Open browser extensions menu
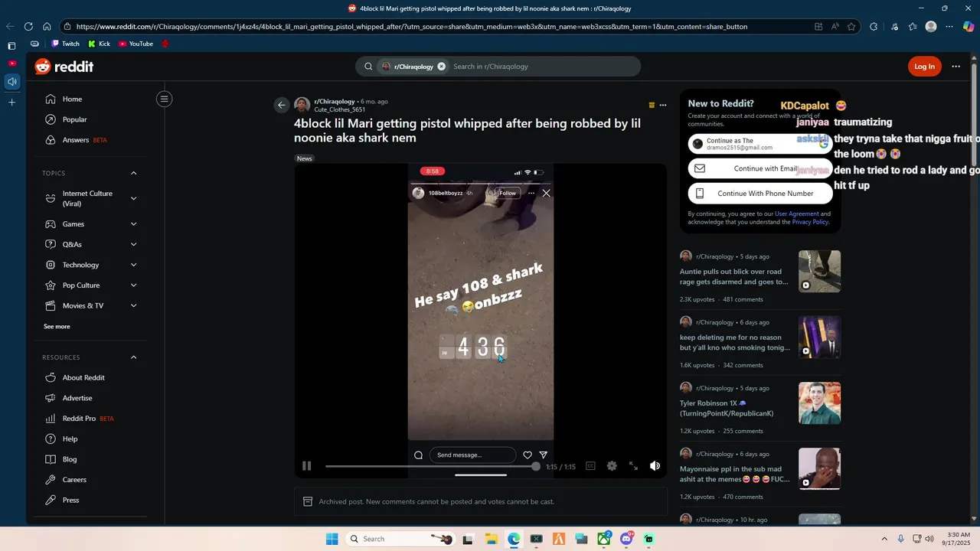This screenshot has width=980, height=551. [x=874, y=26]
